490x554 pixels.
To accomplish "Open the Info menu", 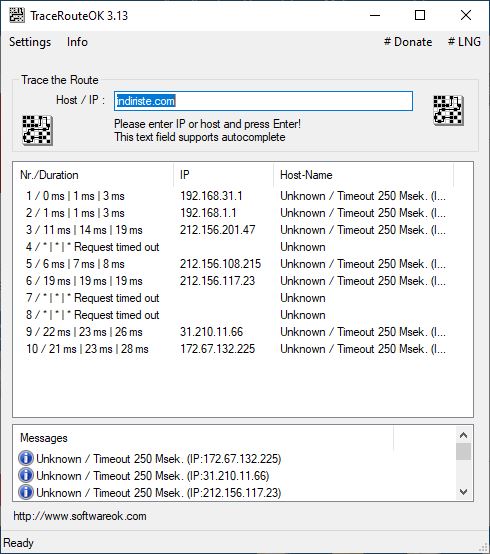I will coord(77,42).
